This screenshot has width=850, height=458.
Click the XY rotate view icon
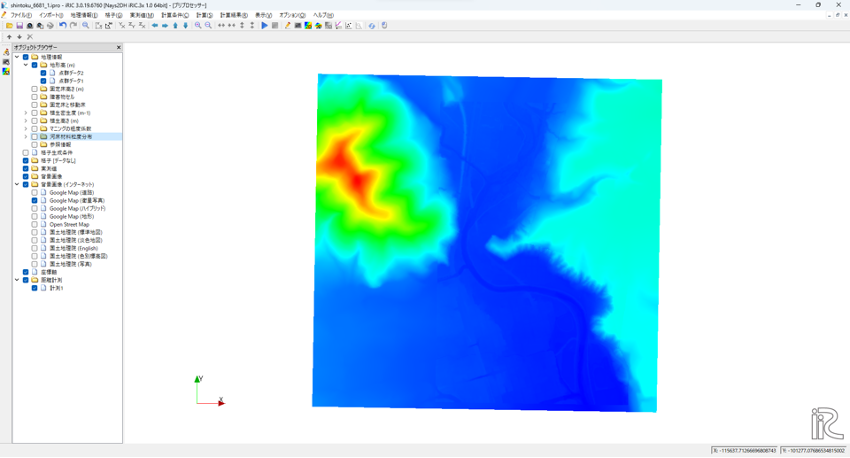point(122,25)
